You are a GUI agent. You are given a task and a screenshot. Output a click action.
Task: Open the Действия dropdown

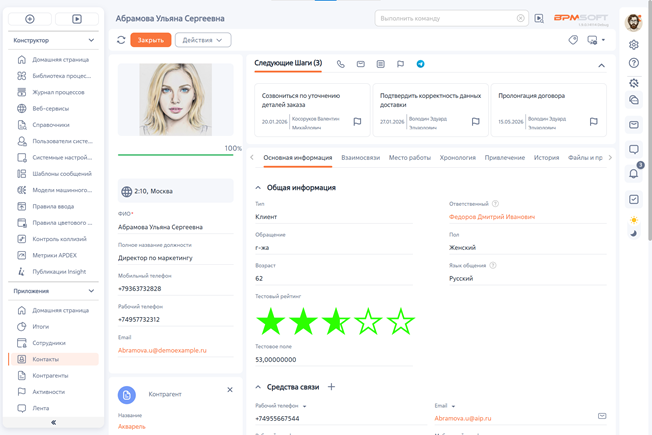(x=203, y=40)
